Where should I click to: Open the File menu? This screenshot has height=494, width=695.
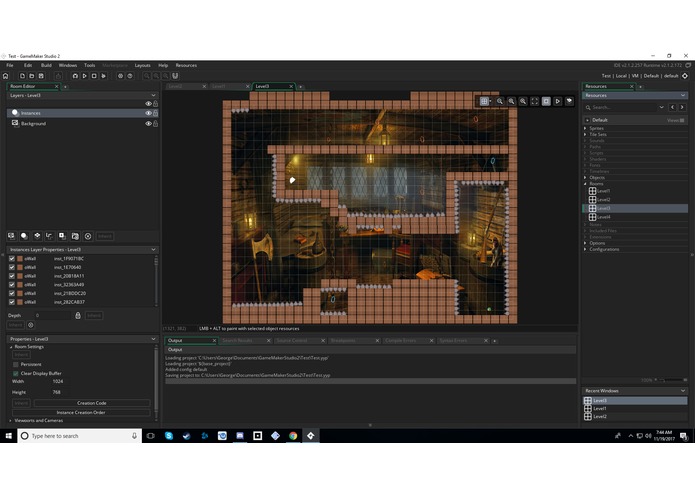[10, 65]
